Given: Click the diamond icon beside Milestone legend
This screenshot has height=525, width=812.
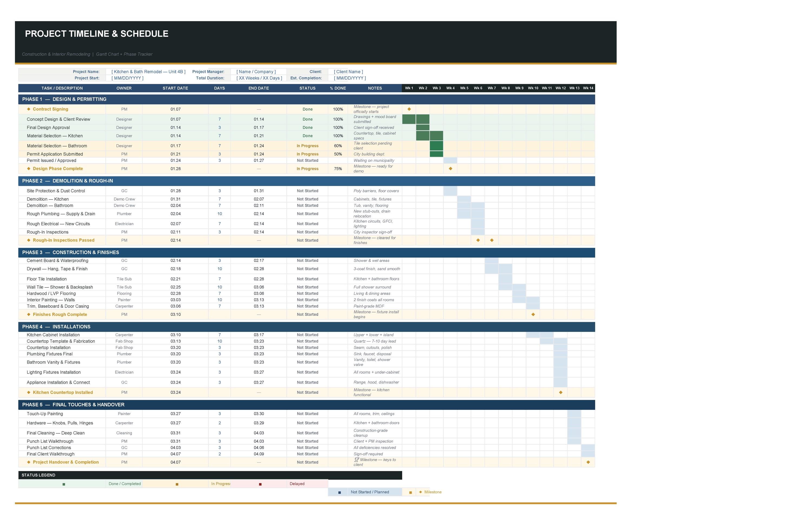Looking at the screenshot, I should pos(420,492).
